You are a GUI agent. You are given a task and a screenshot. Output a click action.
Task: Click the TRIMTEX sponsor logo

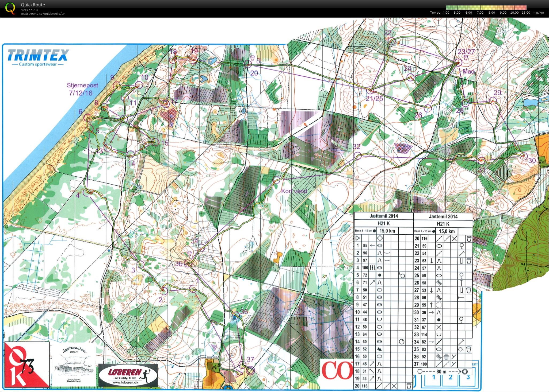[x=38, y=55]
